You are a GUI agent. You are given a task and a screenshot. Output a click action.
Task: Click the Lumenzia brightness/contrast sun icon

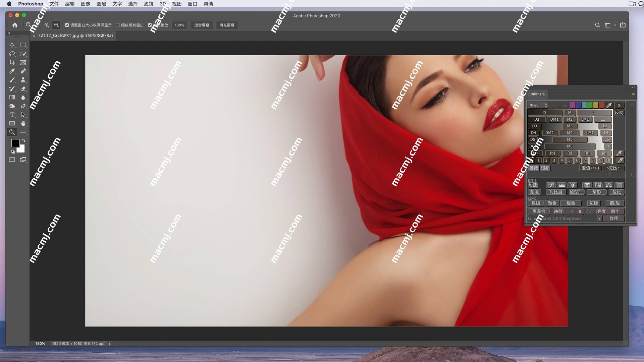tap(573, 185)
